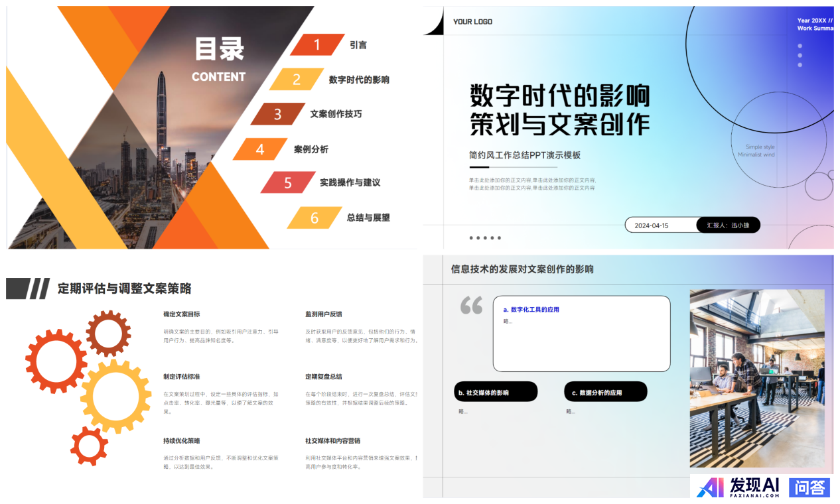Open the 总结与展望 contents entry
840x504 pixels.
tap(368, 218)
